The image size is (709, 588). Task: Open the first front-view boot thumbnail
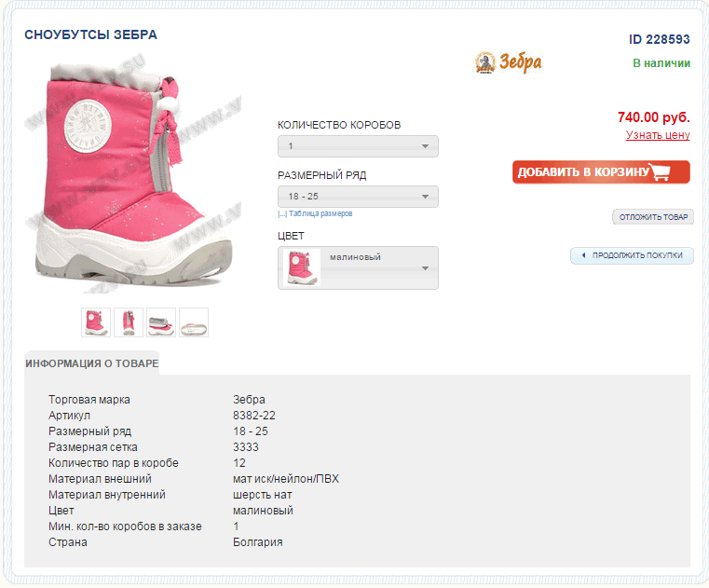click(x=96, y=321)
